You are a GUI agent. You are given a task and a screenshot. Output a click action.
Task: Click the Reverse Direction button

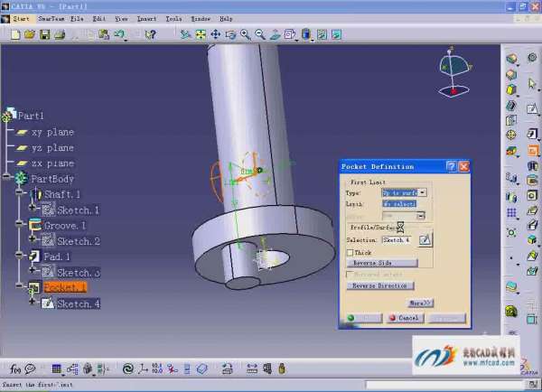click(380, 285)
